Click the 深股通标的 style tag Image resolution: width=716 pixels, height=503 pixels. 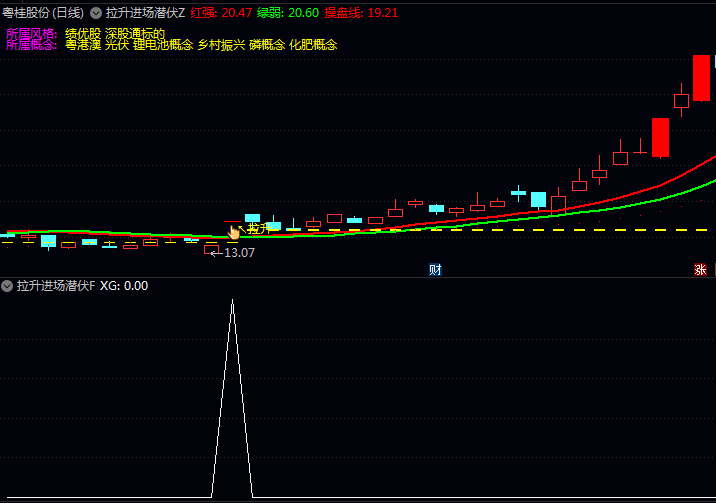(x=135, y=33)
